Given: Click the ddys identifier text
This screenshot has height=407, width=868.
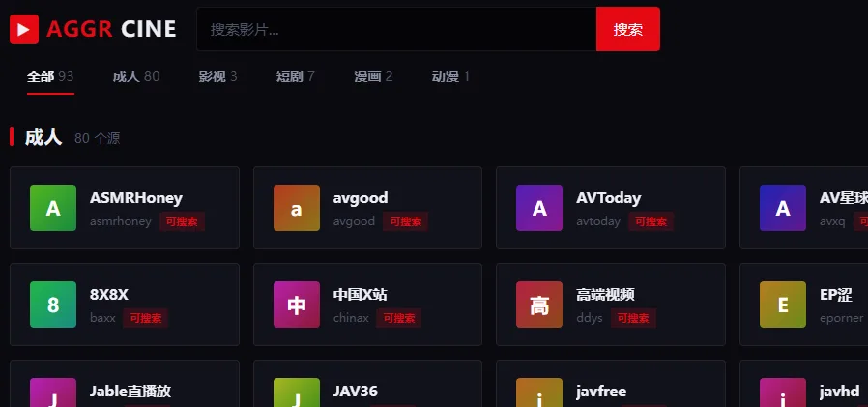Looking at the screenshot, I should pos(590,318).
